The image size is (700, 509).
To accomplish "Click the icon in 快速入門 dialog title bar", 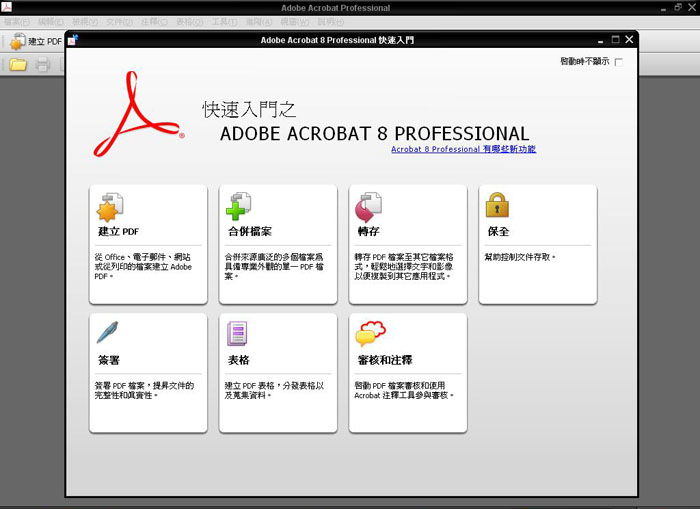I will (73, 40).
